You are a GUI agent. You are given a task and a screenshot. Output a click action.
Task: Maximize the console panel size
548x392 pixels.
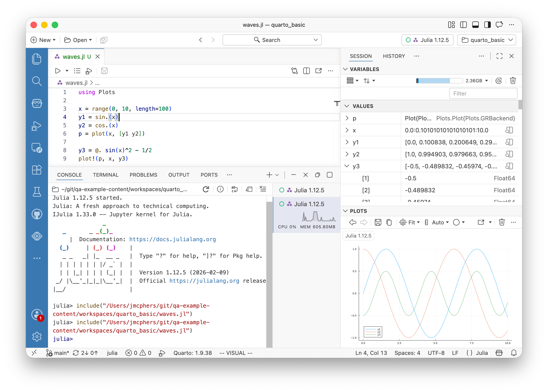pos(330,175)
